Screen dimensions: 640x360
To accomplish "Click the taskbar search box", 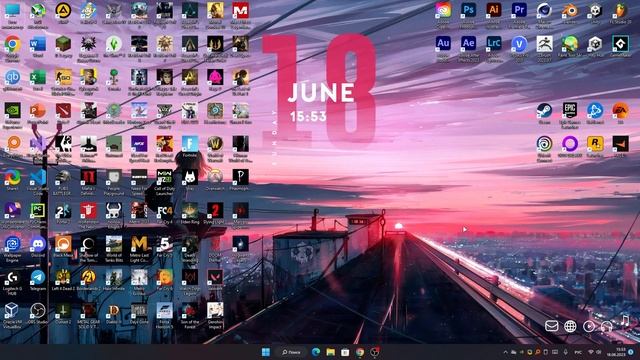I will click(x=291, y=352).
